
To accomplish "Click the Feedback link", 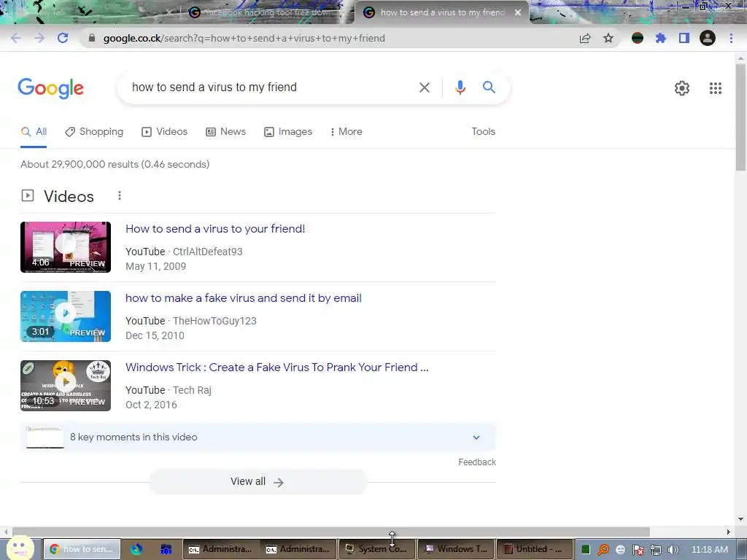I will pyautogui.click(x=477, y=462).
